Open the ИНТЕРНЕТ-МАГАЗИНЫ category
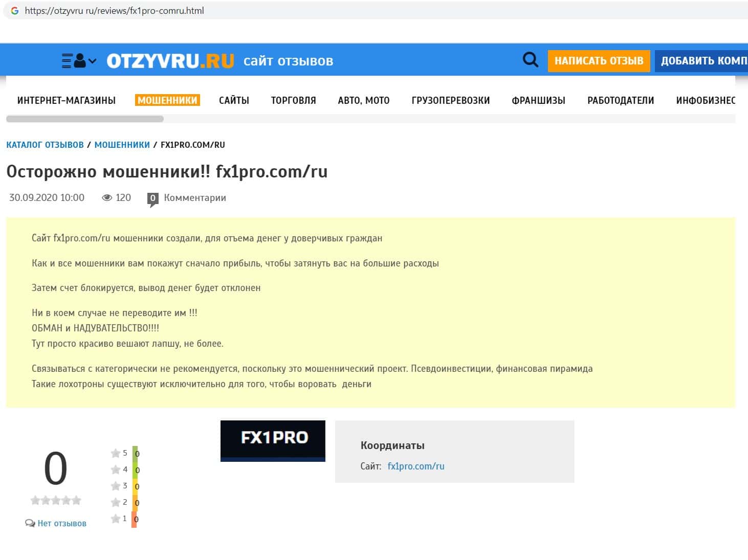 [67, 100]
